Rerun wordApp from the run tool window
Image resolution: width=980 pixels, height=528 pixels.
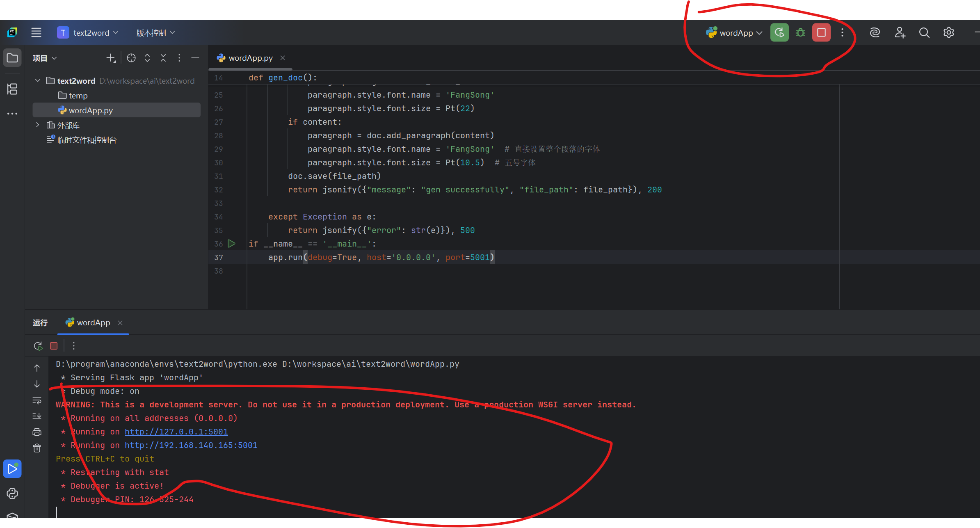[37, 346]
